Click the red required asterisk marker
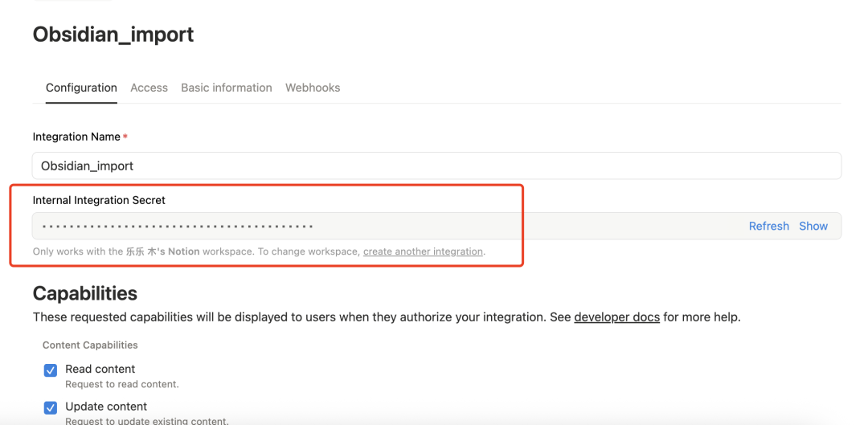 click(x=125, y=137)
